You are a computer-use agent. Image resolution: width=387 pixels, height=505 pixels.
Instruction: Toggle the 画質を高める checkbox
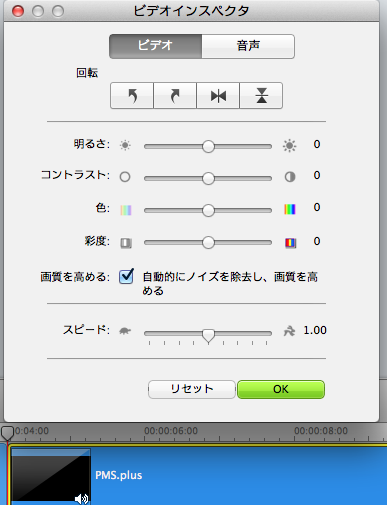tap(126, 276)
